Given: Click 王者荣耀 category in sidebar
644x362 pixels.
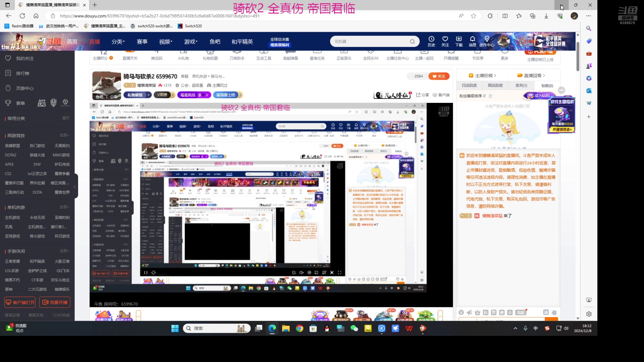Looking at the screenshot, I should tap(12, 261).
